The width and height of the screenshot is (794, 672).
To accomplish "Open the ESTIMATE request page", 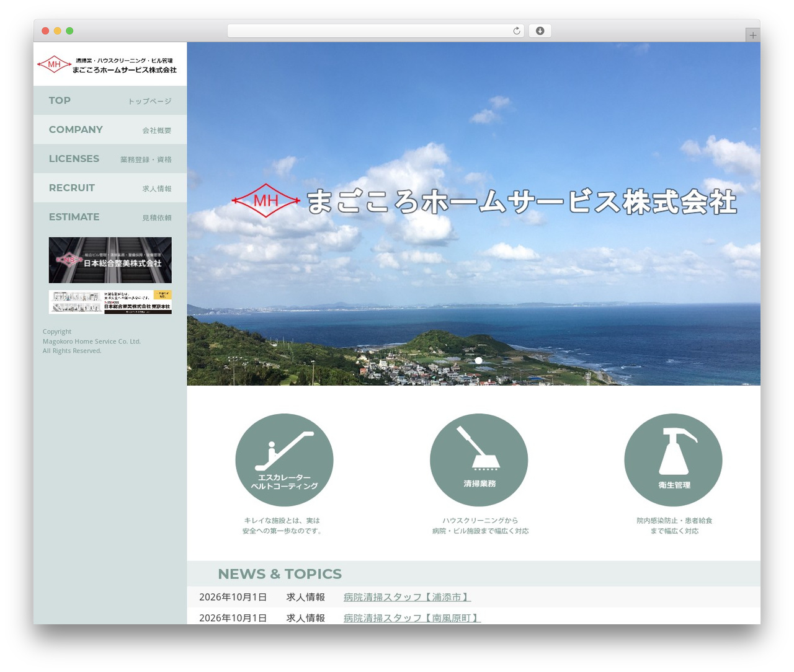I will pyautogui.click(x=110, y=217).
